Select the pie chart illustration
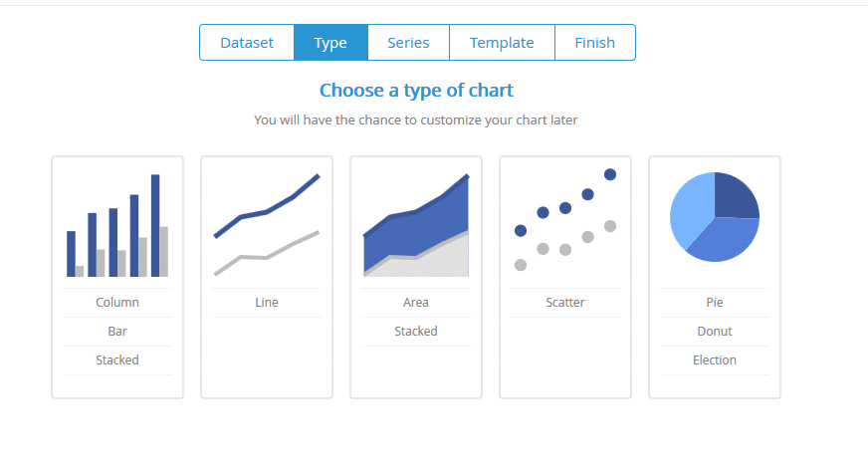 715,217
